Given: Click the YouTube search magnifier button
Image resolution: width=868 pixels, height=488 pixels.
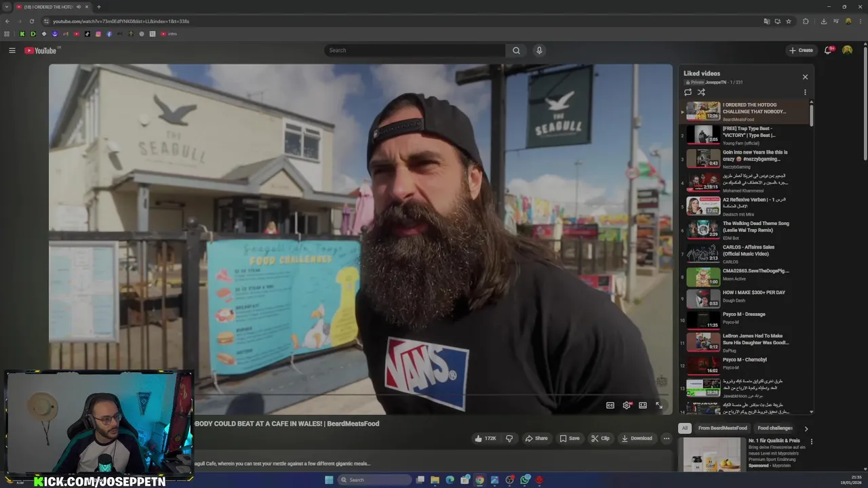Looking at the screenshot, I should click(x=516, y=50).
